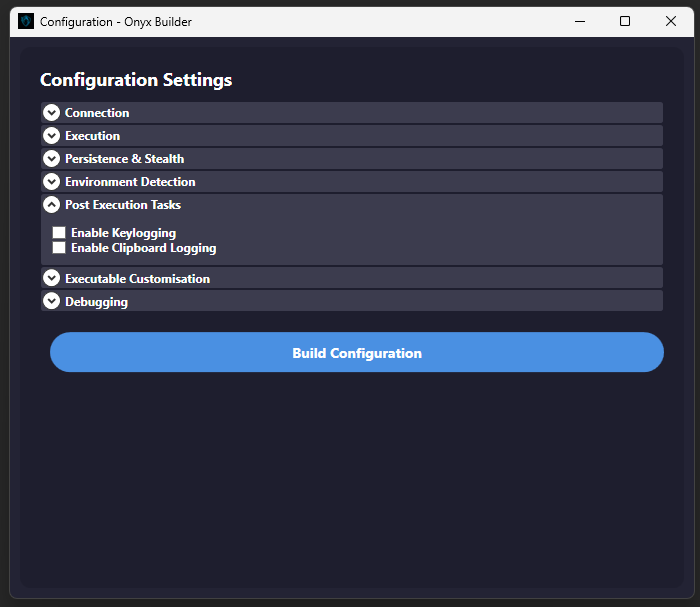Screen dimensions: 700x607
Task: Close the Onyx Builder window
Action: click(x=671, y=21)
